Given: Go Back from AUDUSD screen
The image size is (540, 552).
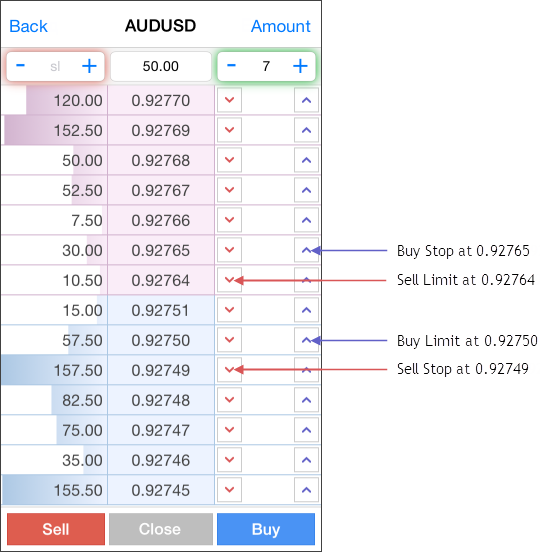Looking at the screenshot, I should pos(28,26).
